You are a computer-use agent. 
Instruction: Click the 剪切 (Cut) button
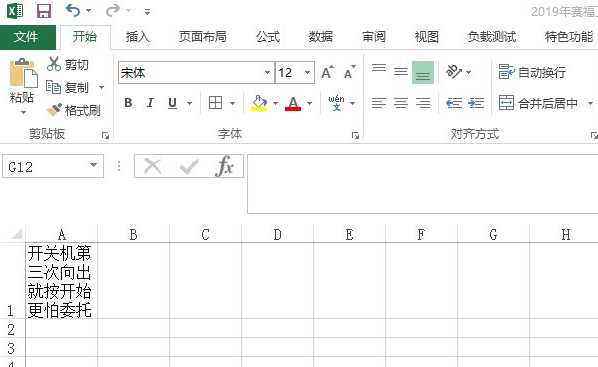68,64
